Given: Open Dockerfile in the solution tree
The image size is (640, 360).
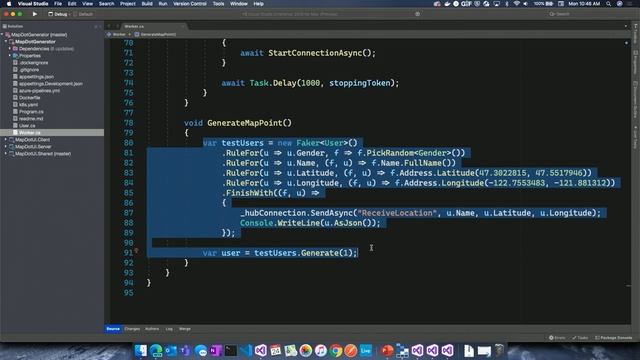Looking at the screenshot, I should pyautogui.click(x=29, y=98).
